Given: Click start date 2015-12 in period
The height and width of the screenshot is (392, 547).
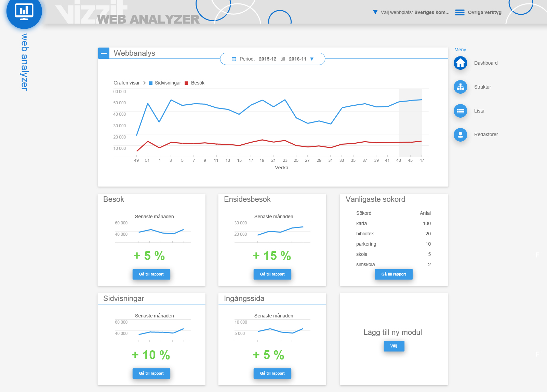Looking at the screenshot, I should coord(267,59).
